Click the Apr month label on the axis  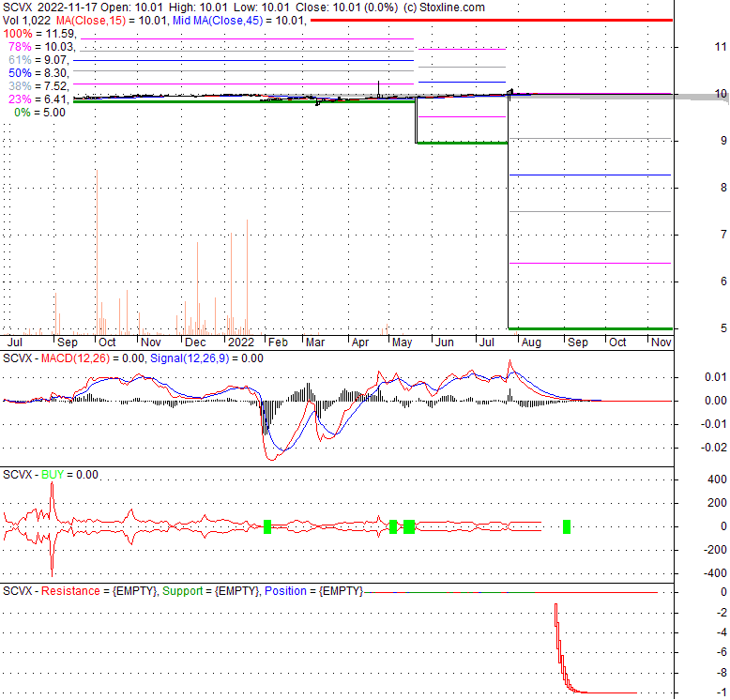tap(360, 342)
